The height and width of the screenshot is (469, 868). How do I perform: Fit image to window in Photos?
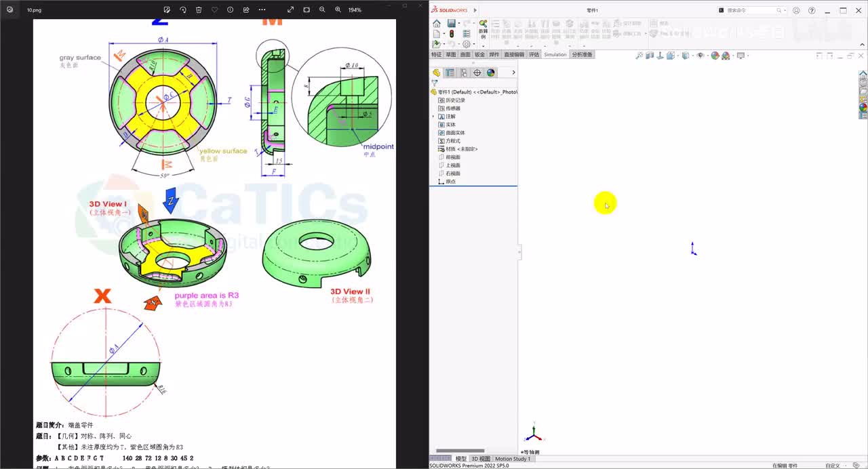pyautogui.click(x=307, y=10)
